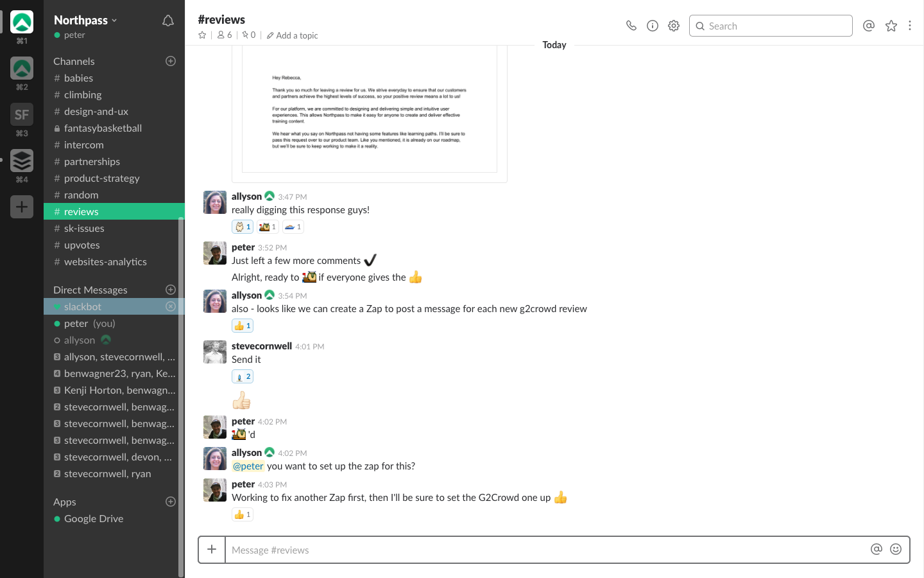Image resolution: width=924 pixels, height=578 pixels.
Task: Toggle thumbs-up reaction on allyson's Zap message
Action: click(243, 326)
